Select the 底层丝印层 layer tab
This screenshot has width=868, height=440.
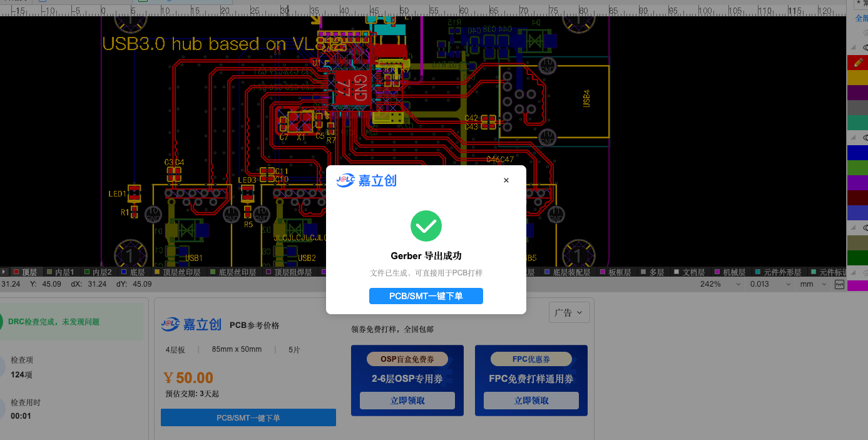pos(233,272)
